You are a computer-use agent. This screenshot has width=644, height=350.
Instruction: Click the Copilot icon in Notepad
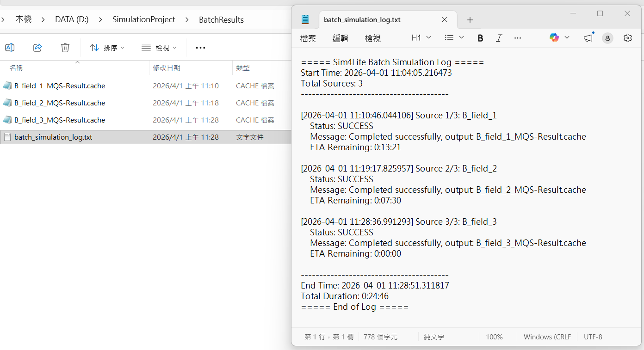point(554,38)
